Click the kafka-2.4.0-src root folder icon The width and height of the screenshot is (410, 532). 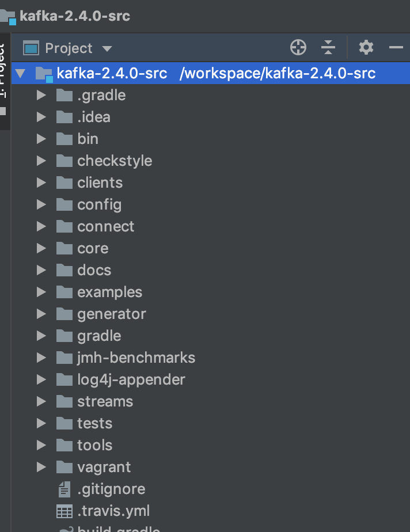(x=43, y=73)
